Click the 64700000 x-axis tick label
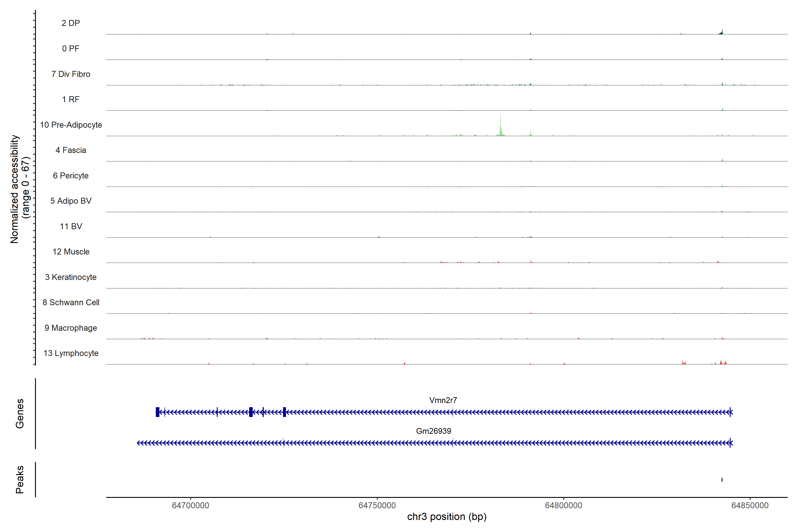Screen dimensions: 798x532 point(190,505)
